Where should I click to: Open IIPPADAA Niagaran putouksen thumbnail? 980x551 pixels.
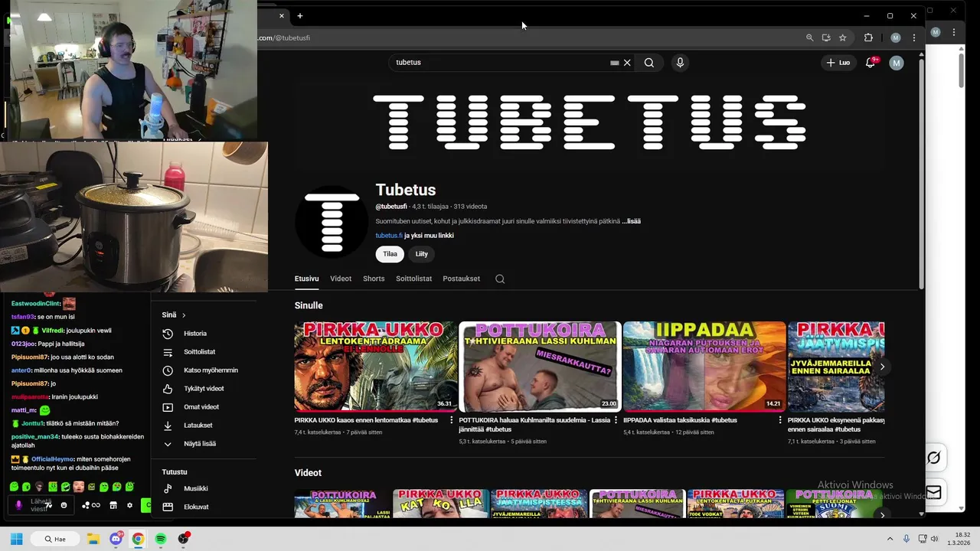[x=704, y=367]
